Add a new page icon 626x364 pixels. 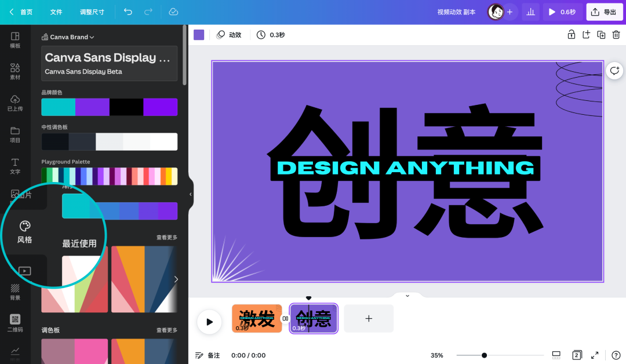point(586,35)
